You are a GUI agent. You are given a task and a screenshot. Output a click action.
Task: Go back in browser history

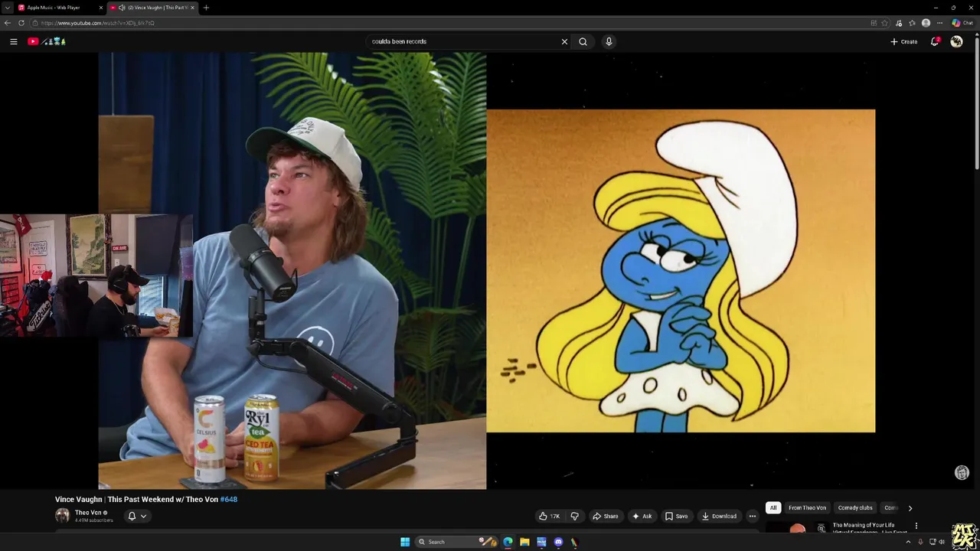tap(8, 23)
